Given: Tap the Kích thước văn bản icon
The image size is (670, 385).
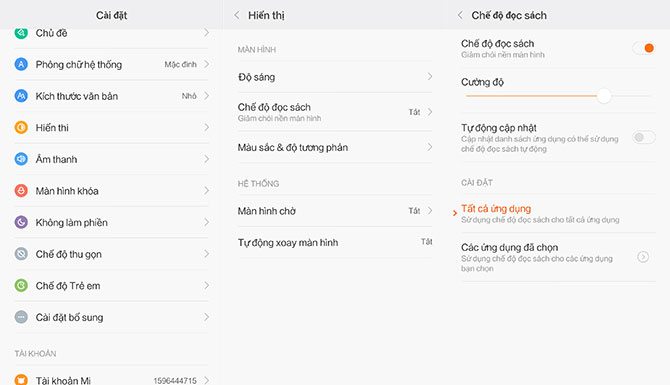Looking at the screenshot, I should (x=21, y=96).
